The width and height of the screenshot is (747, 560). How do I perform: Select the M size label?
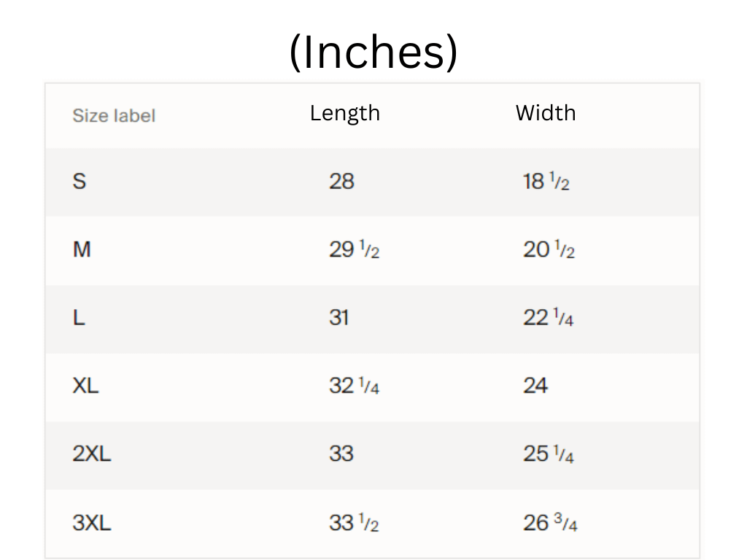(x=82, y=249)
